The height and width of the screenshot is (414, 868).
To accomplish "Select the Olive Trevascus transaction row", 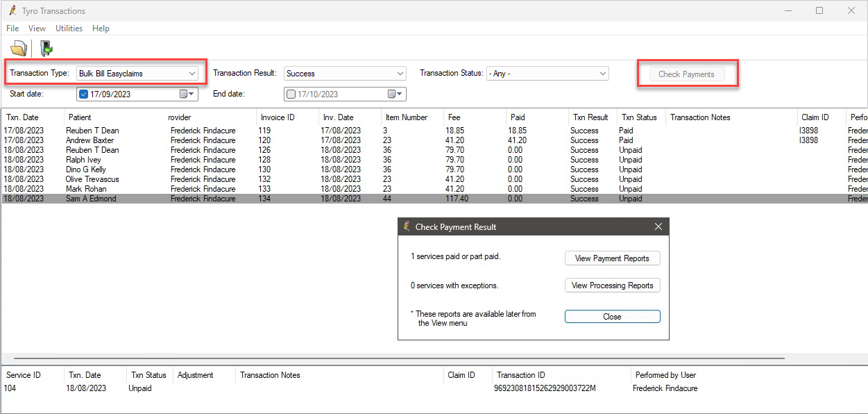I will tap(434, 179).
